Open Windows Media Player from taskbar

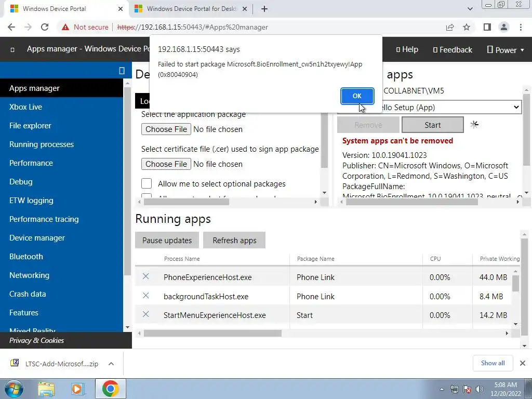(77, 389)
